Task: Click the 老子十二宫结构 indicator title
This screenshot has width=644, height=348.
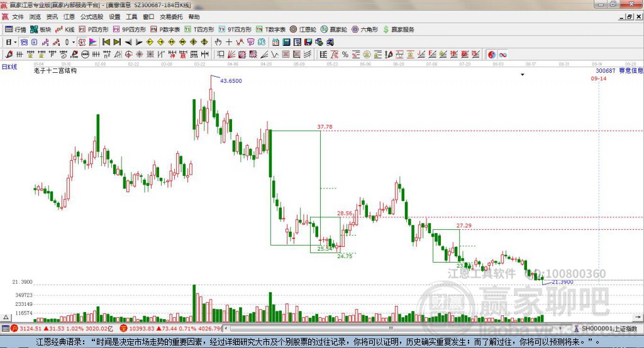Action: click(55, 70)
